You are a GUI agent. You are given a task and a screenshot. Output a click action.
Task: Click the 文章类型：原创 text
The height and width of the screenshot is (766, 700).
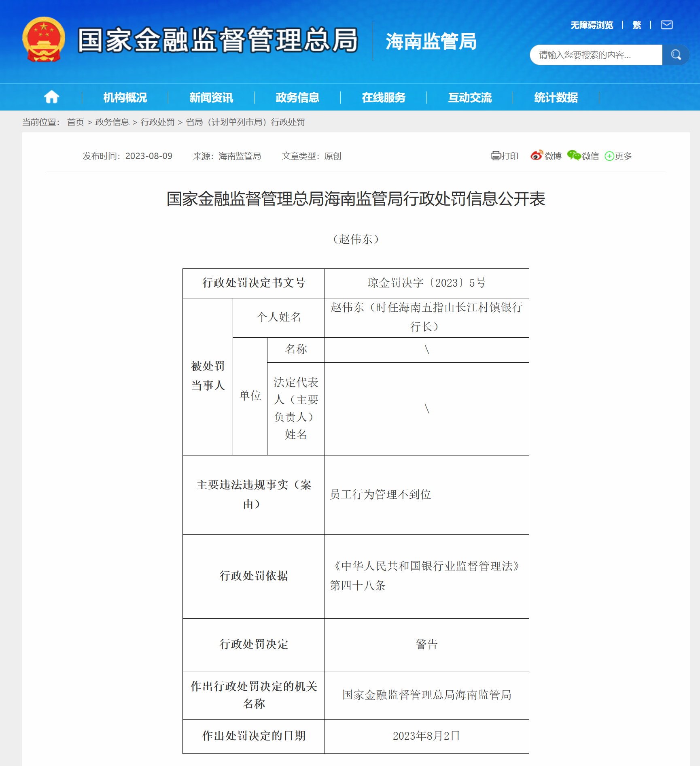(312, 156)
